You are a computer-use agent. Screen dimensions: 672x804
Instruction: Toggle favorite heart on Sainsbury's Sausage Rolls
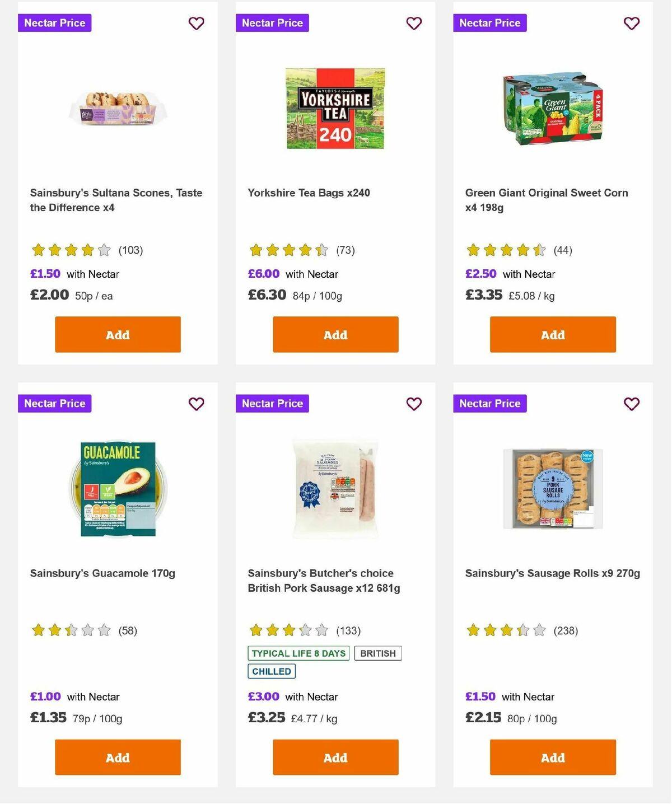[x=631, y=404]
